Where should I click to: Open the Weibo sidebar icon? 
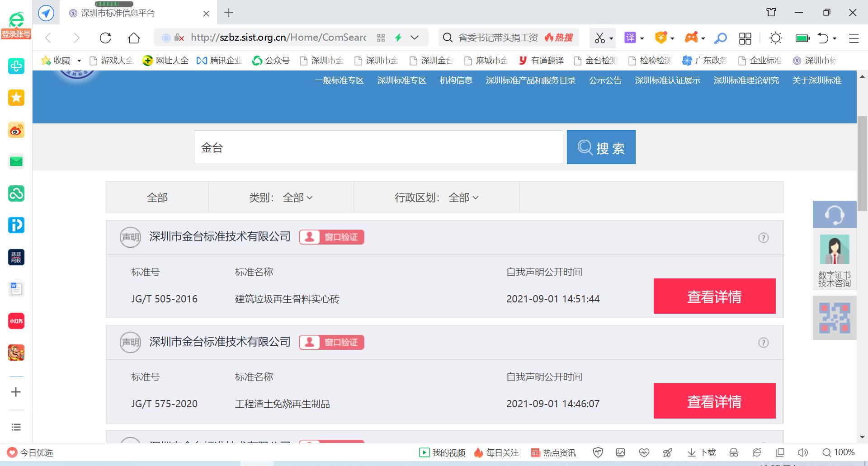tap(16, 130)
